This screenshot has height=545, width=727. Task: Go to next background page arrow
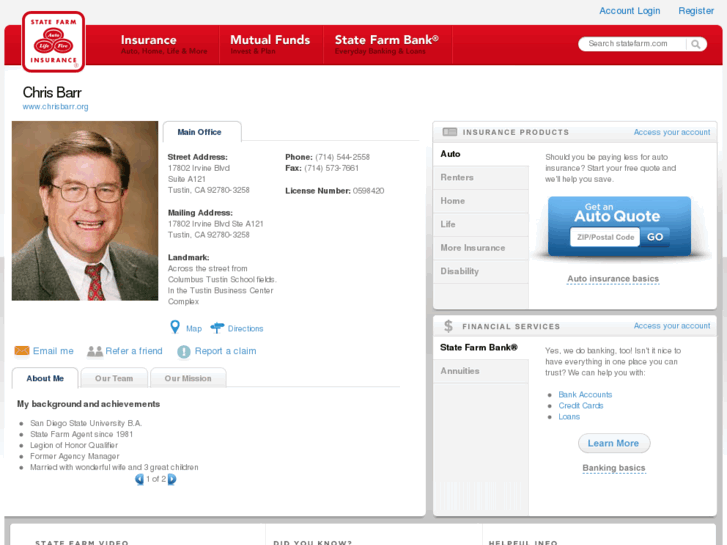coord(172,479)
